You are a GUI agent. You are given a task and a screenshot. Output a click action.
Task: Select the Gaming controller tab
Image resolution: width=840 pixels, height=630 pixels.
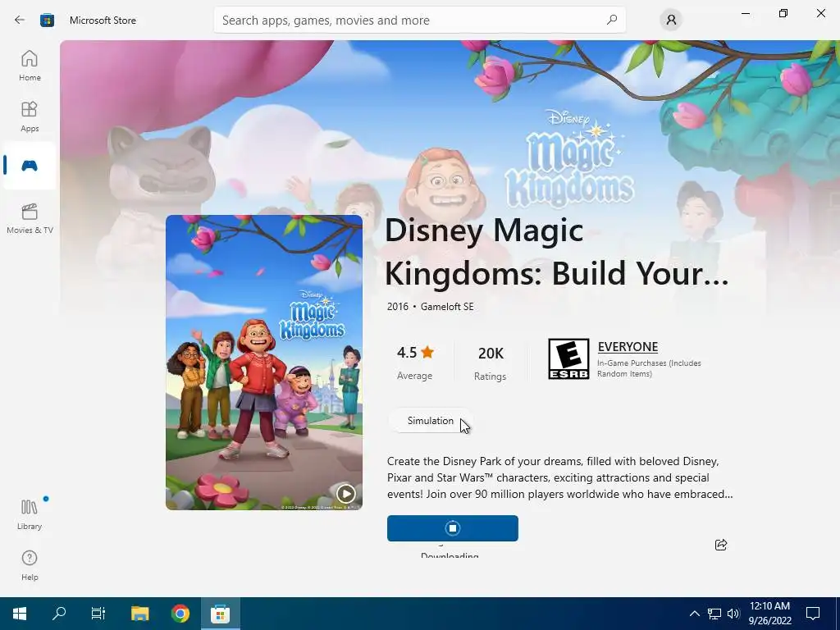click(x=30, y=166)
